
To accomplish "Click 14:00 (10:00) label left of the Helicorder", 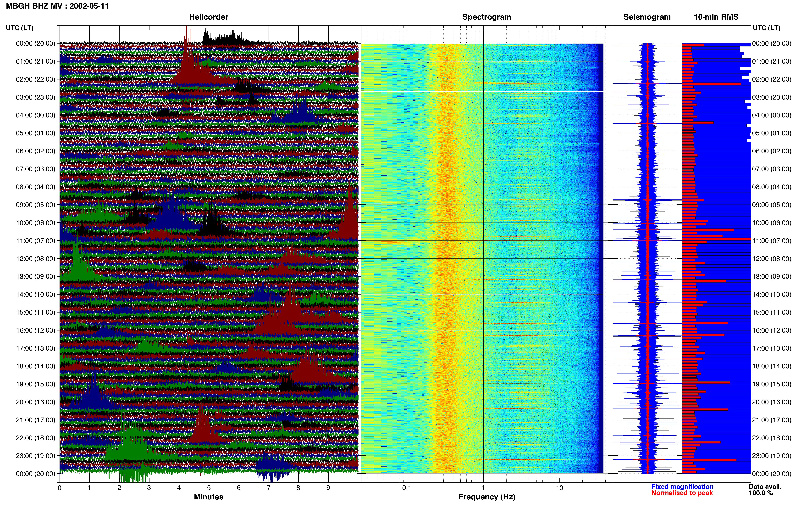I will [36, 294].
